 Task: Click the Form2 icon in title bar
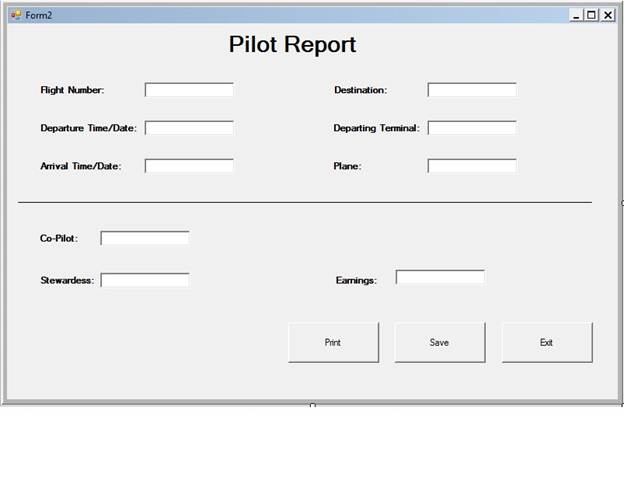coord(15,15)
